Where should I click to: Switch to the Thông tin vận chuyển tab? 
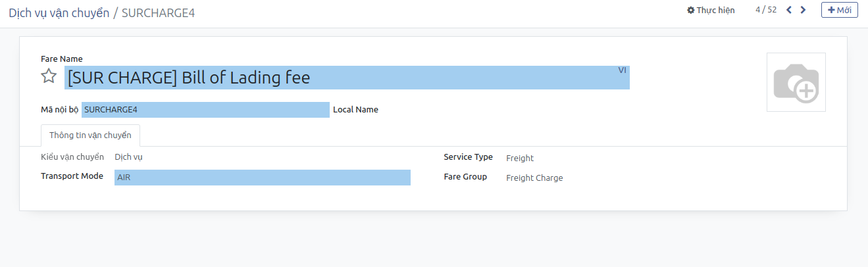[x=90, y=135]
